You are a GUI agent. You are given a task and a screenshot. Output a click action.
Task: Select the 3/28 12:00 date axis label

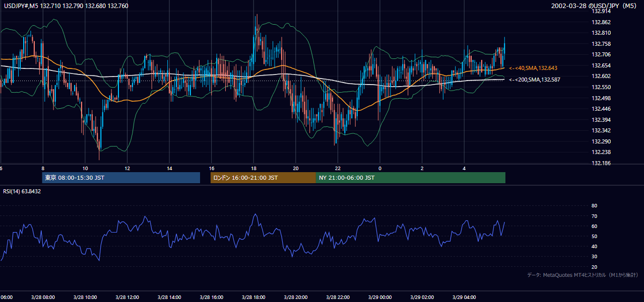(127, 297)
